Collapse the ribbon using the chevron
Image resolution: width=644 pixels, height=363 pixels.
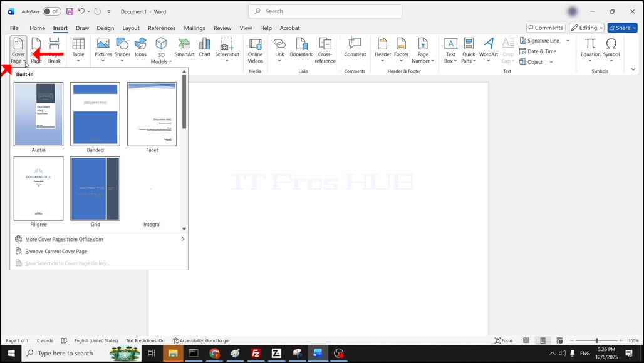click(x=633, y=69)
